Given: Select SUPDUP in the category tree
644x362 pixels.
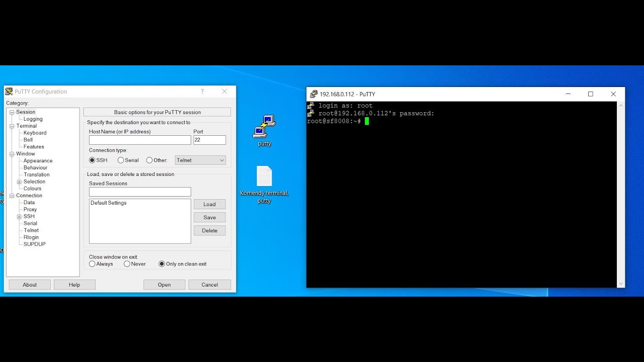Looking at the screenshot, I should (35, 244).
